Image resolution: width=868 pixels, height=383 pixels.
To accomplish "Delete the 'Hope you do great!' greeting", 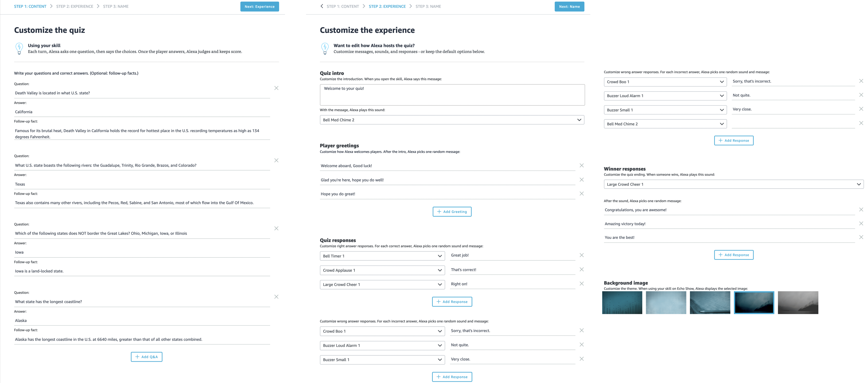I will [x=581, y=194].
